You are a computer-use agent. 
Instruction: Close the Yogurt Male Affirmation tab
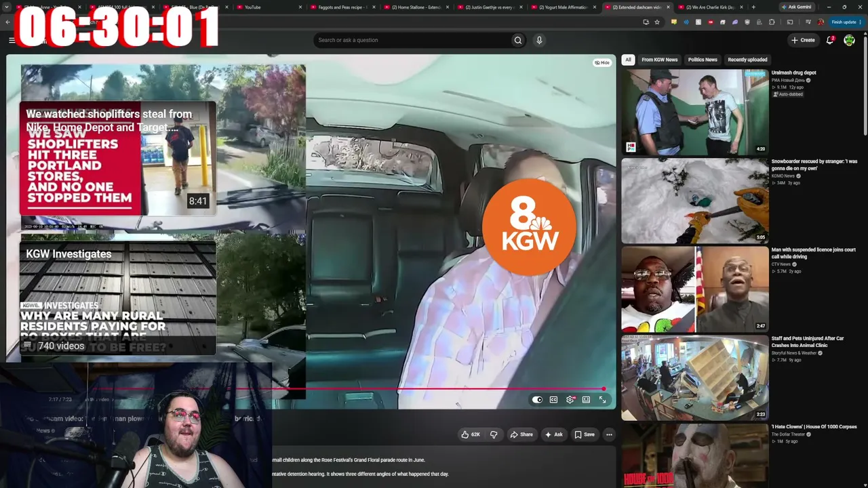coord(595,7)
